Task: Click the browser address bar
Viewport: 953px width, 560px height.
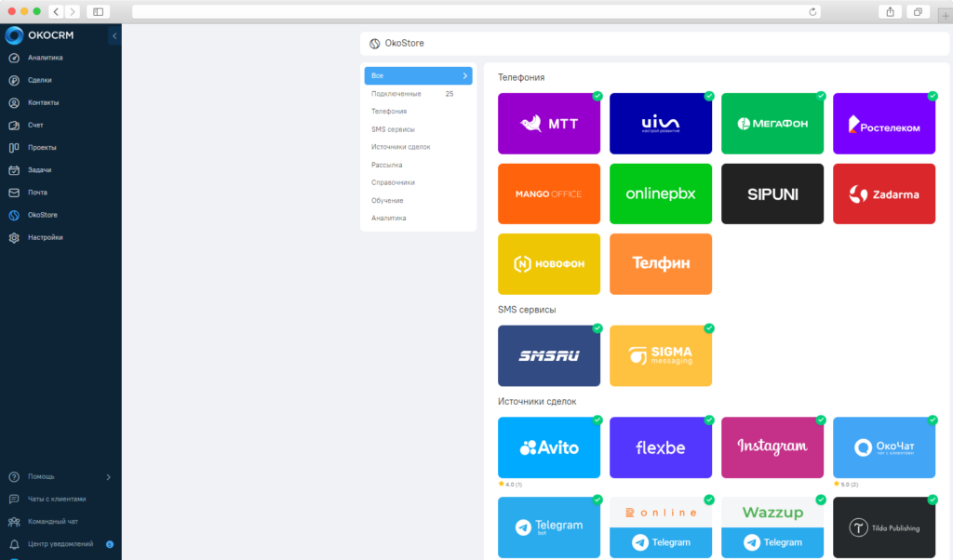Action: tap(476, 11)
